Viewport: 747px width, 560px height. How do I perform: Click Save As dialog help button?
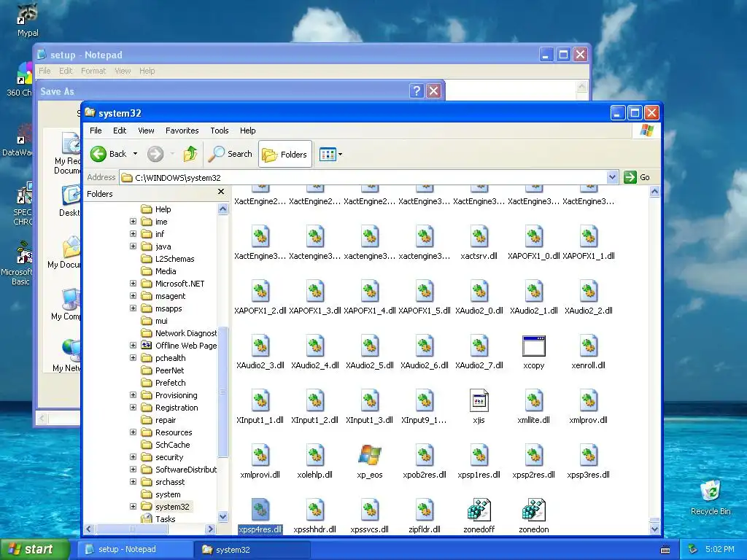click(417, 90)
